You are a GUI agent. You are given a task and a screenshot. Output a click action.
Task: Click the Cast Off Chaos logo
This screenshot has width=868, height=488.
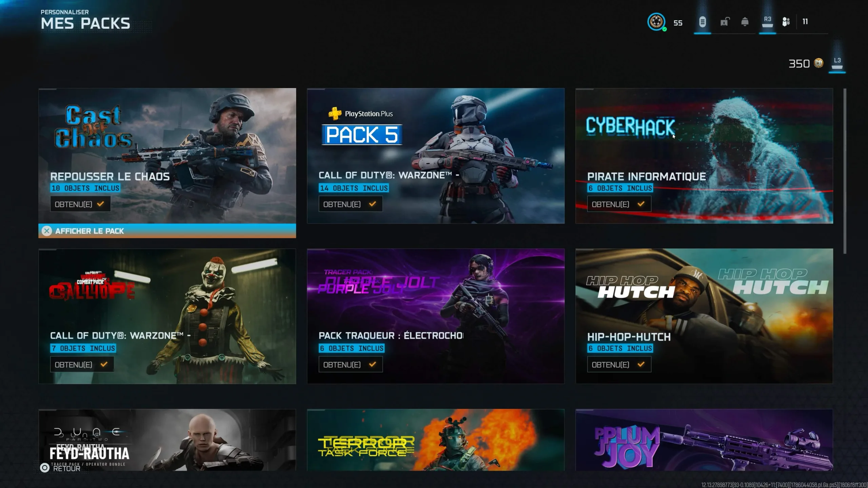pyautogui.click(x=93, y=127)
